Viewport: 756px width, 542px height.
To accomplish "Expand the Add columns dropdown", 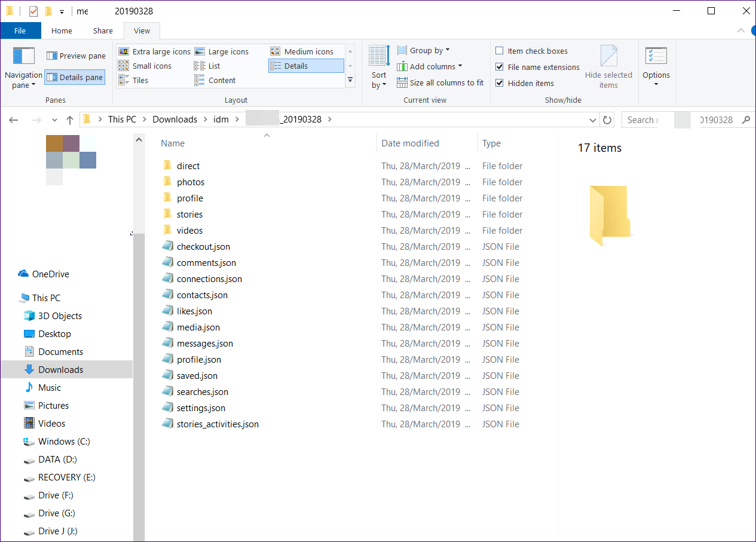I will tap(430, 67).
